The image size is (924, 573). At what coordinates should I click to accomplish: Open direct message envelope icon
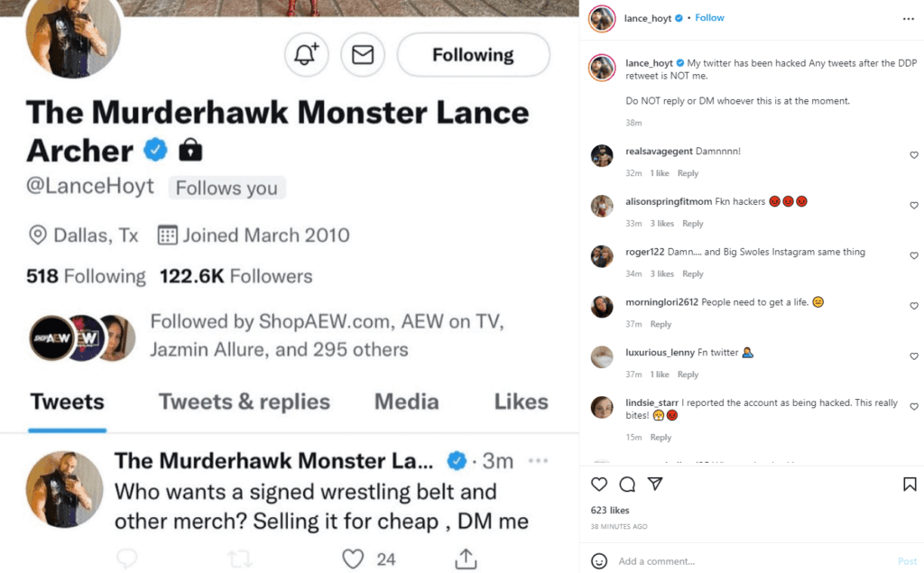coord(363,55)
